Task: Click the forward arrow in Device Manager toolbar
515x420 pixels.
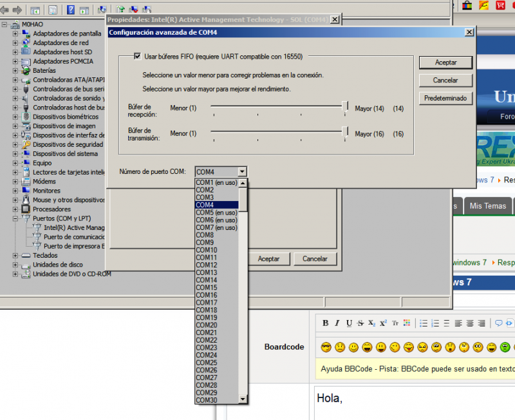Action: [17, 10]
